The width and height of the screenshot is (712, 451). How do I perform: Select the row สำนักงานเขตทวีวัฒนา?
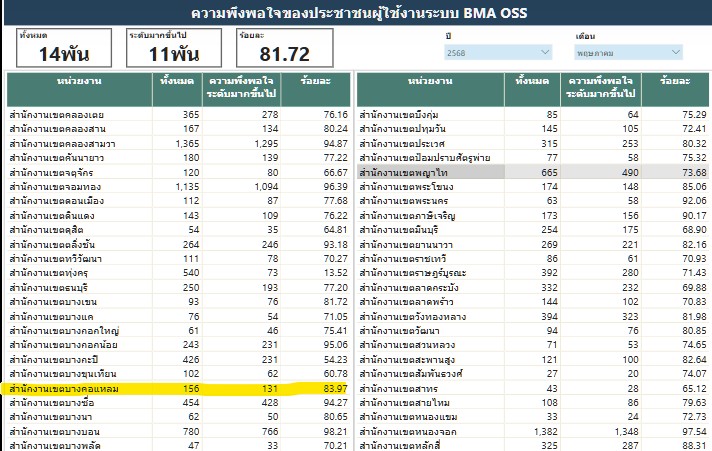tap(178, 258)
